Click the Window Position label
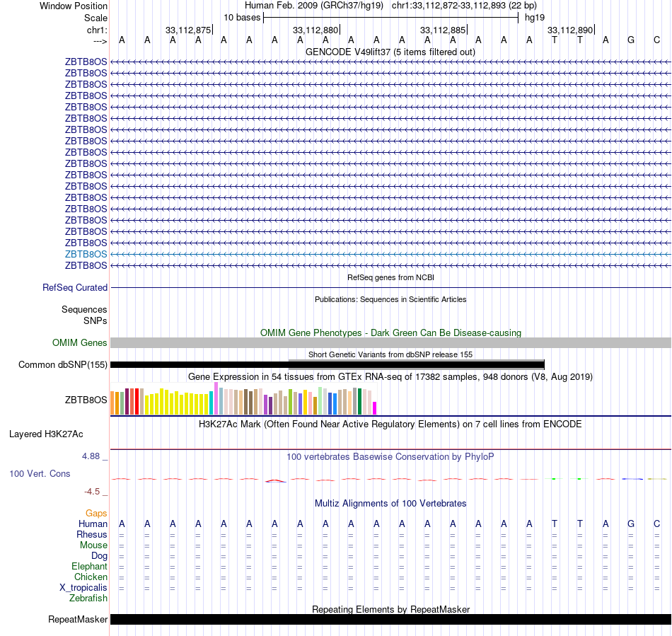 (x=74, y=6)
